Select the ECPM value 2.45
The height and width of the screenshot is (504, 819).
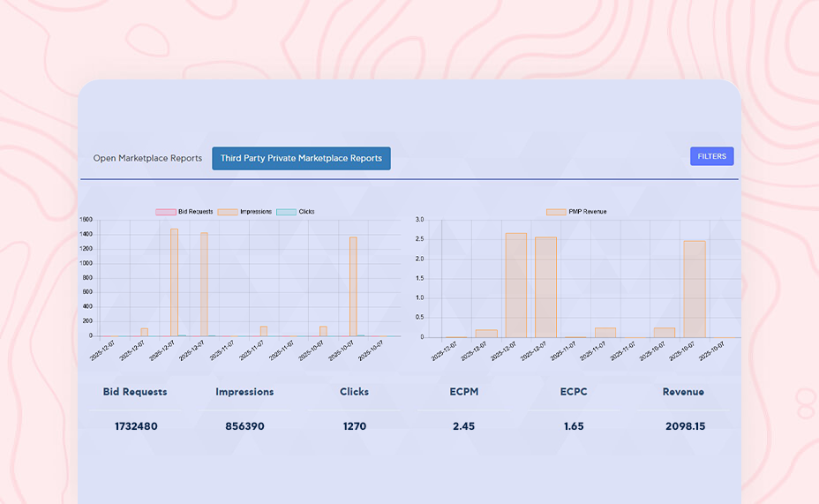(464, 426)
